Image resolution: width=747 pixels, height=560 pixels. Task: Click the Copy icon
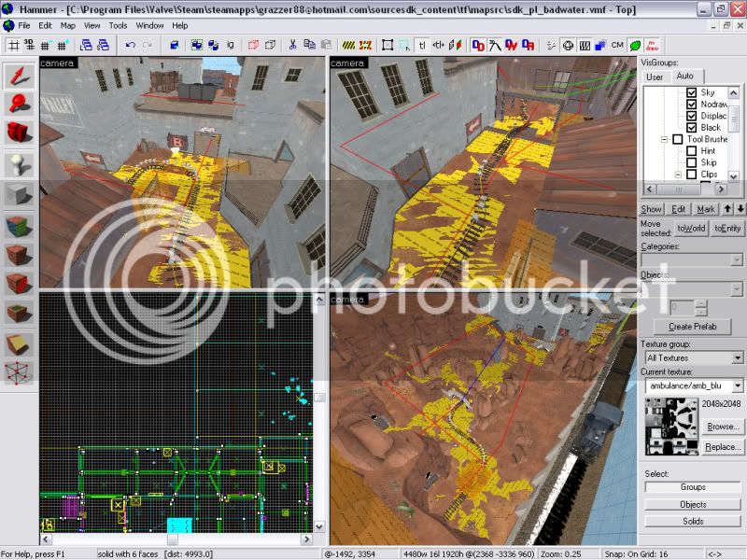click(x=309, y=45)
